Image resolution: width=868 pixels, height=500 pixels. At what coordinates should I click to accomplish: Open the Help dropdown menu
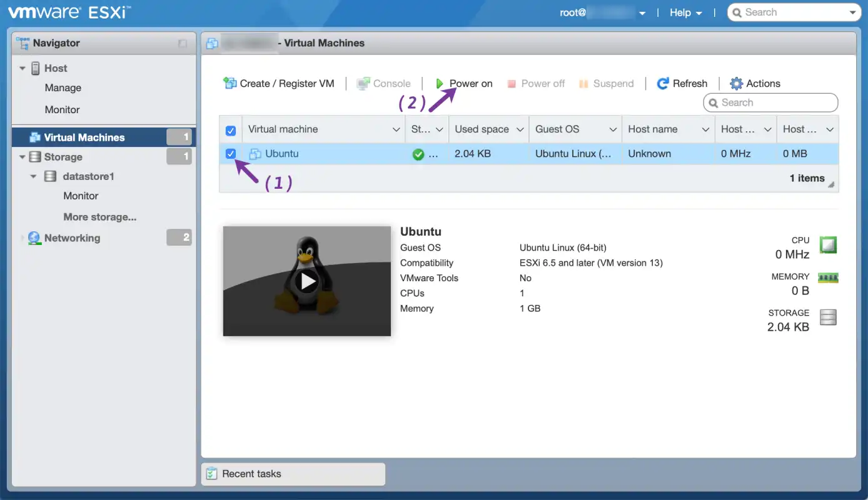(x=686, y=12)
